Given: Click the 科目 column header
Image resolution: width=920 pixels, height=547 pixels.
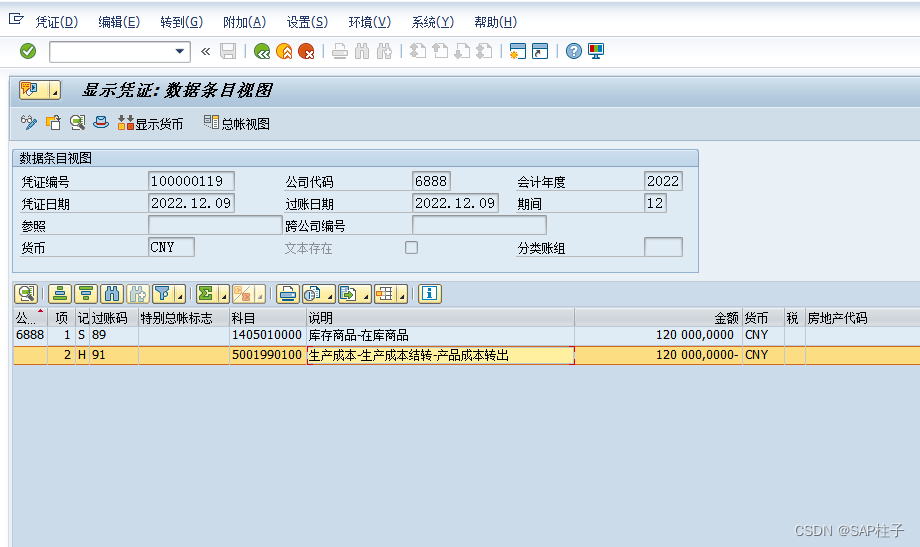Looking at the screenshot, I should pyautogui.click(x=268, y=318).
